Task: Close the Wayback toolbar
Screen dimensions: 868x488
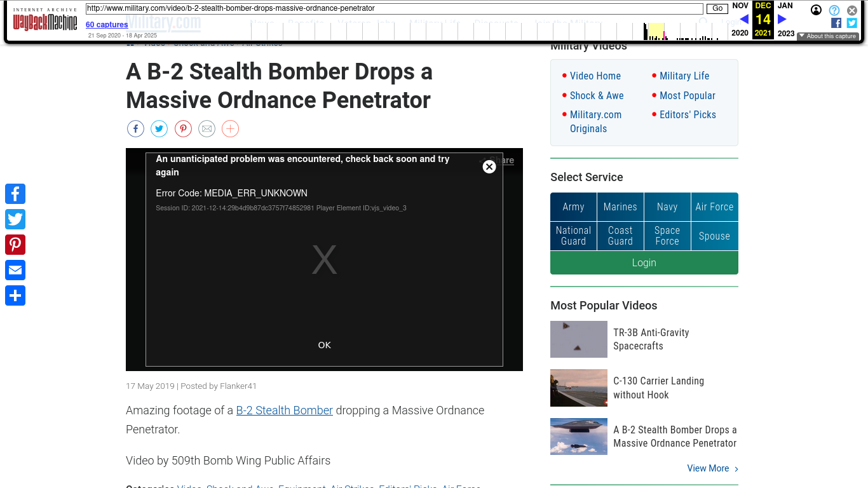Action: (852, 10)
